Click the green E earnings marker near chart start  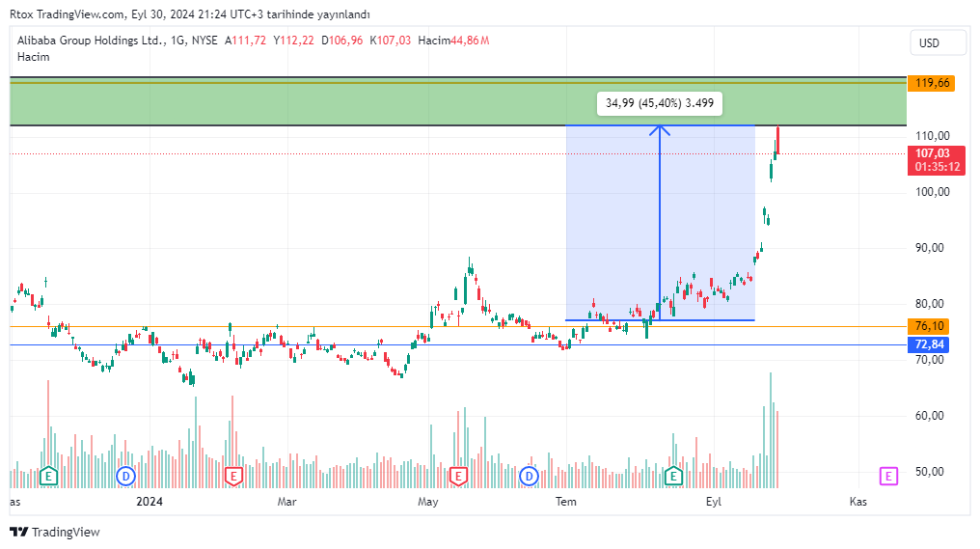click(49, 477)
